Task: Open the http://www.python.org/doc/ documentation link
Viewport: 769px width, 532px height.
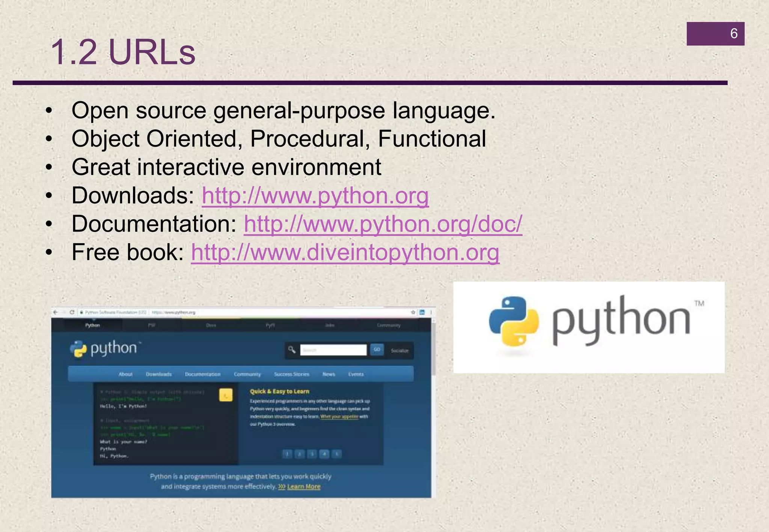Action: coord(383,224)
